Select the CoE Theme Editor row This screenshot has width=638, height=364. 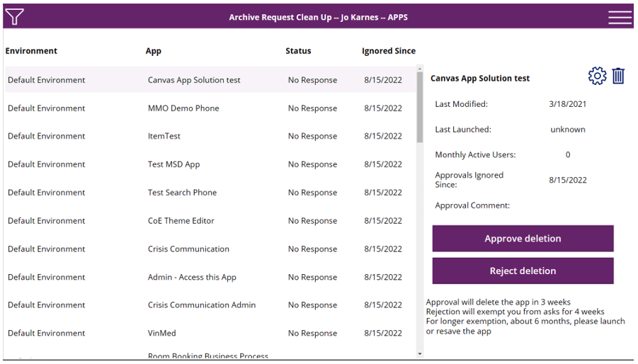click(x=181, y=221)
